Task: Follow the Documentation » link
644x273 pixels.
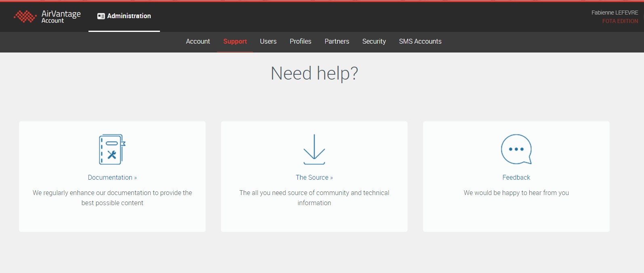Action: point(112,178)
